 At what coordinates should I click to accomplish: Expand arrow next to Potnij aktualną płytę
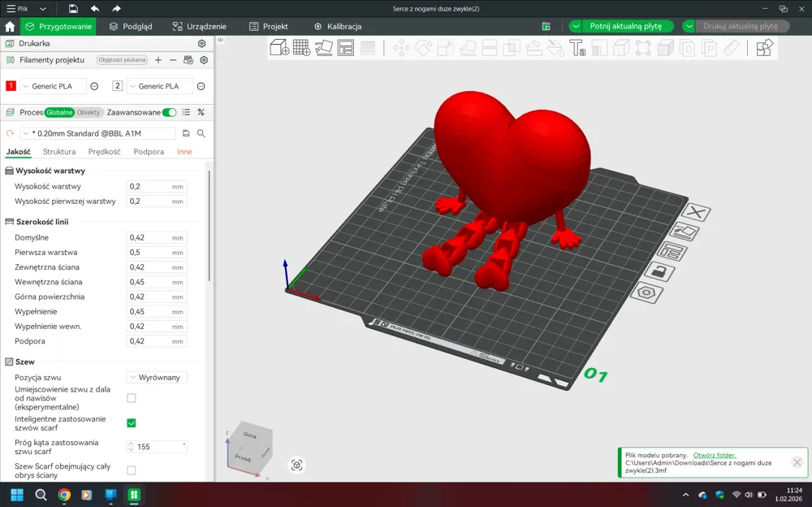tap(576, 27)
